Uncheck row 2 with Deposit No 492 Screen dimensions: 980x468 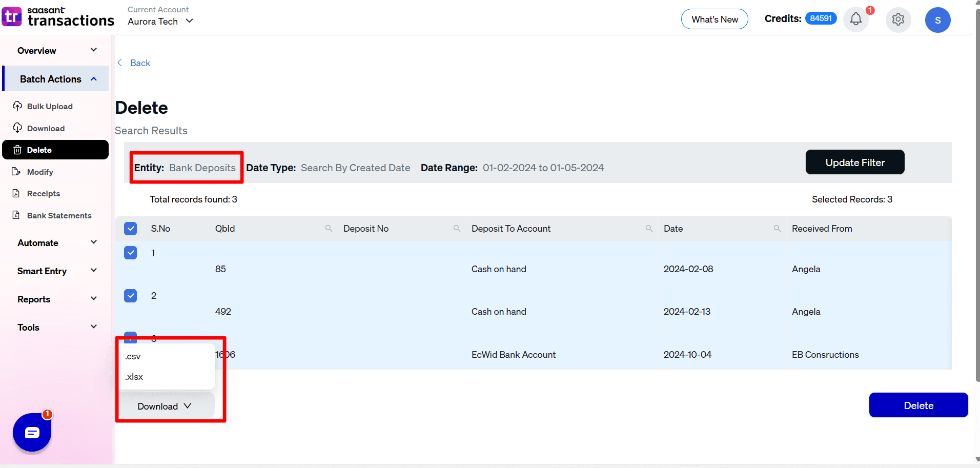pos(131,295)
